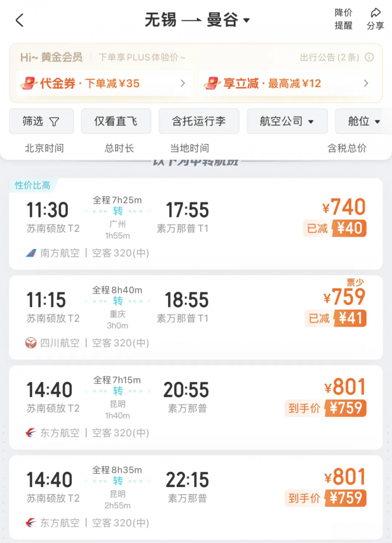Open the max ¥12 instant discount arrow

pos(366,83)
